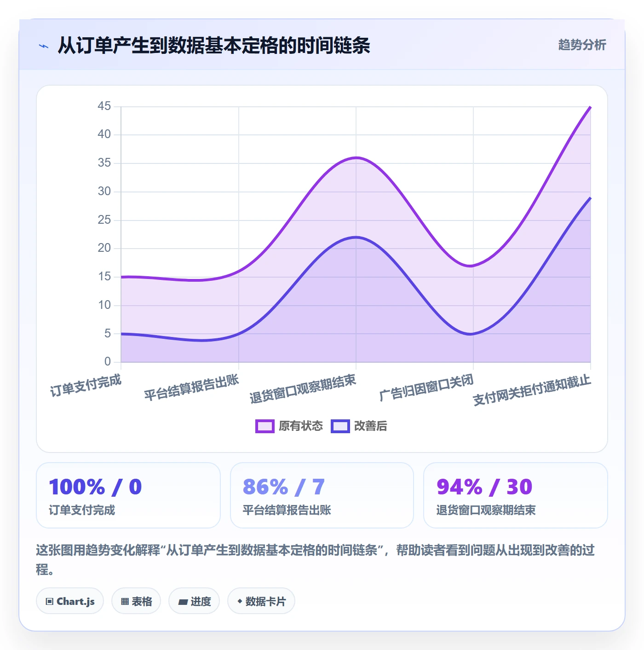
Task: Click the 支付网关拒付通知截止 x-axis label
Action: point(532,390)
